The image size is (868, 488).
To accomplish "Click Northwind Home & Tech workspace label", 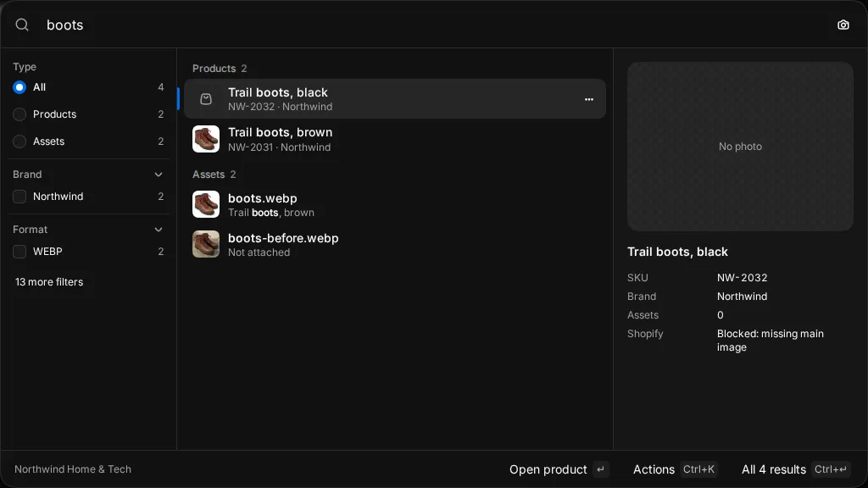I will pos(73,469).
